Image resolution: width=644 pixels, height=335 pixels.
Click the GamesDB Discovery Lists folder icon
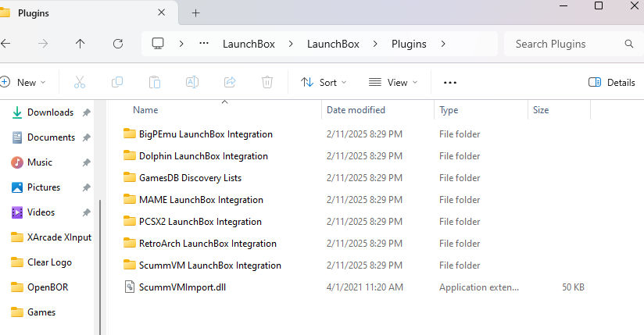tap(130, 177)
